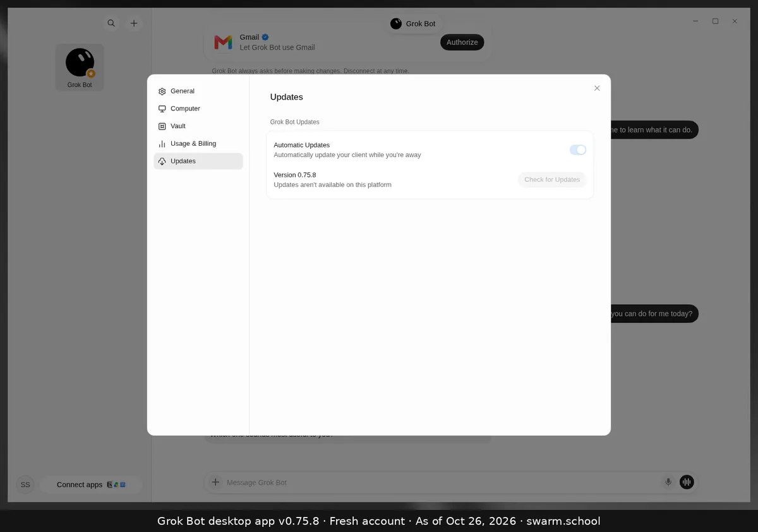Image resolution: width=758 pixels, height=532 pixels.
Task: Open the Computer settings section
Action: (198, 109)
